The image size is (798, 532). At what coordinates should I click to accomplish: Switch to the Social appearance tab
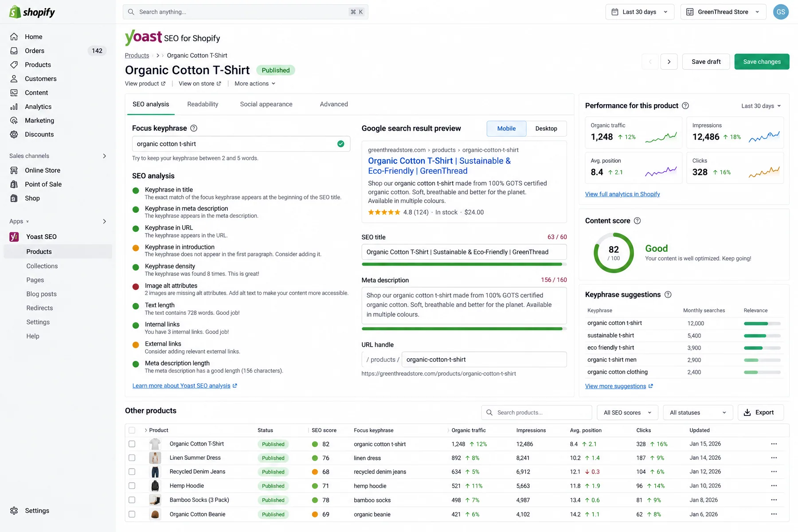[x=266, y=104]
